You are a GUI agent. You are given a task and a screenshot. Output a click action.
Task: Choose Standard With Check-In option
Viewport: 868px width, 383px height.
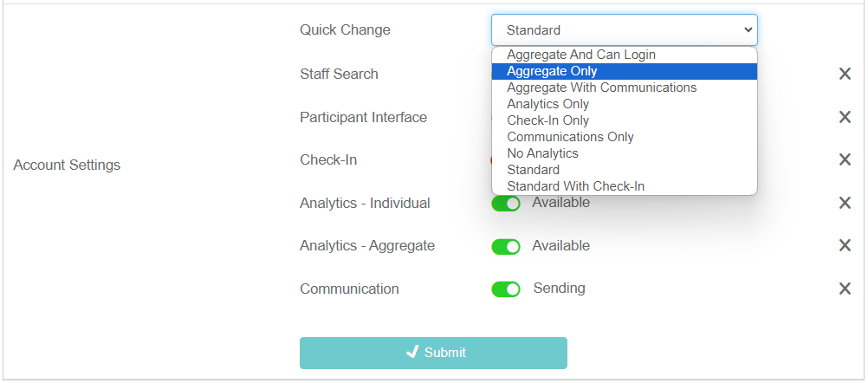click(x=575, y=186)
